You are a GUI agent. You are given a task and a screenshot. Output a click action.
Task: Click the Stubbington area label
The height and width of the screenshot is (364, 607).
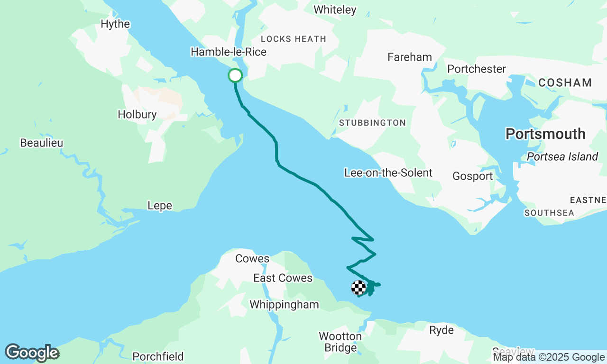point(372,123)
